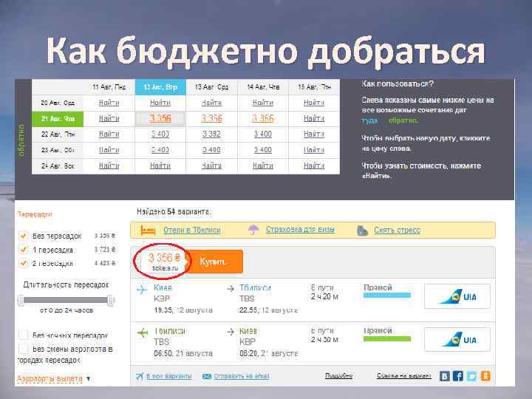Image resolution: width=532 pixels, height=399 pixels.
Task: Uncheck the 1 пересадка checkbox
Action: pyautogui.click(x=23, y=250)
